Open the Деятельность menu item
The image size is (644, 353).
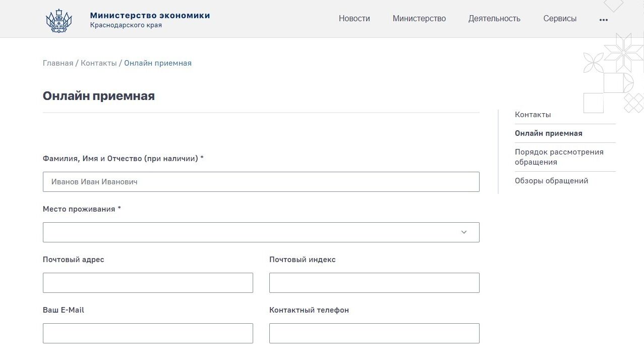494,19
